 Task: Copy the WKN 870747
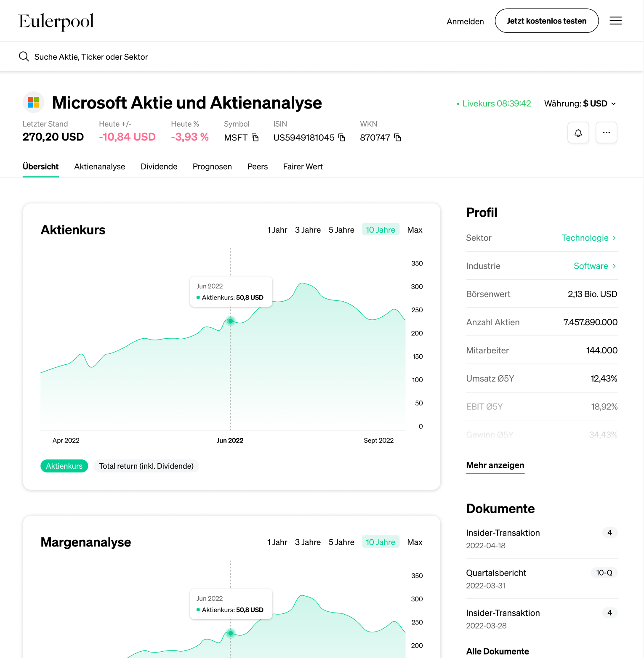point(398,138)
